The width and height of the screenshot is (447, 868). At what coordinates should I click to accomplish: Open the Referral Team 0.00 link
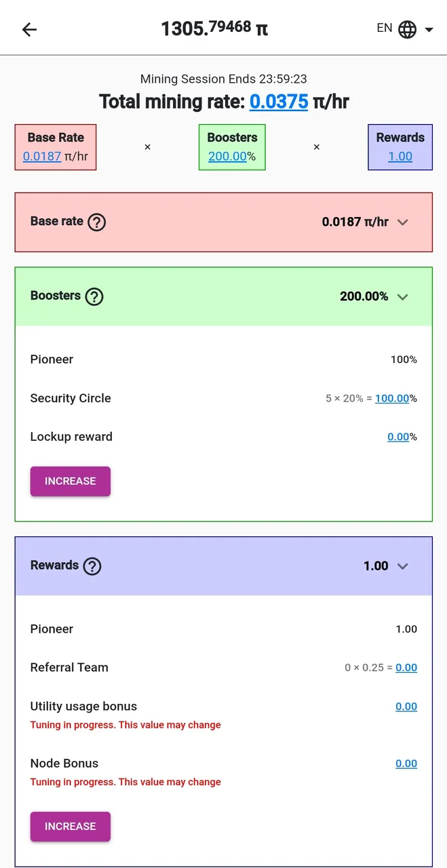click(x=406, y=667)
